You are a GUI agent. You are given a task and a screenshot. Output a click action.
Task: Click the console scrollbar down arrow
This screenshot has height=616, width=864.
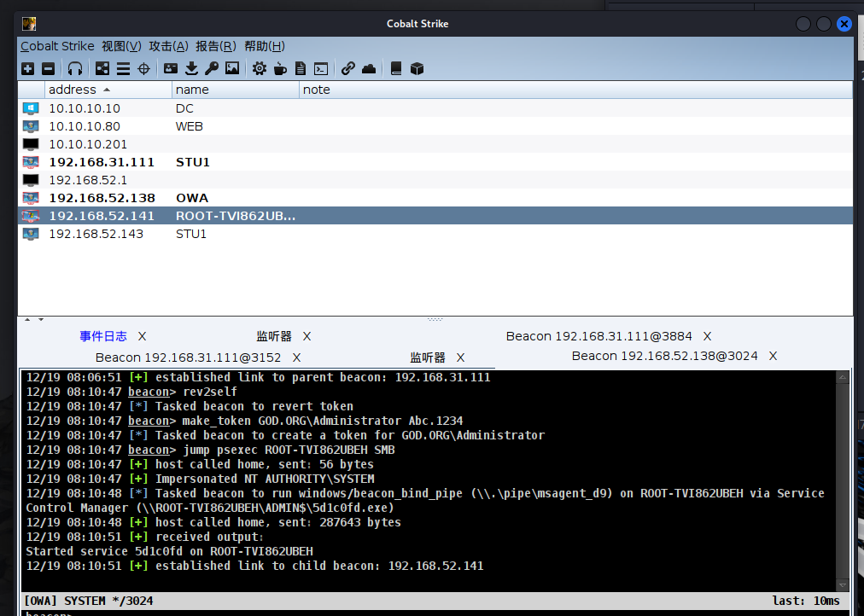842,585
